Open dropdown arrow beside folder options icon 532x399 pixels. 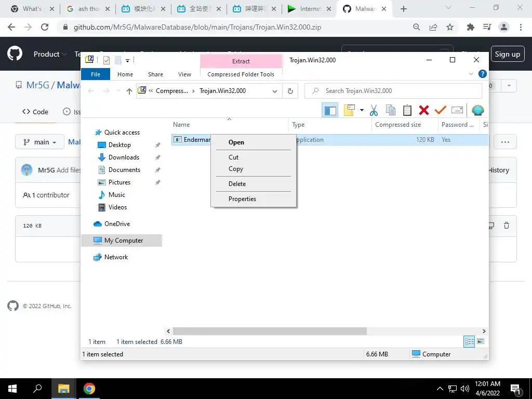[x=362, y=110]
